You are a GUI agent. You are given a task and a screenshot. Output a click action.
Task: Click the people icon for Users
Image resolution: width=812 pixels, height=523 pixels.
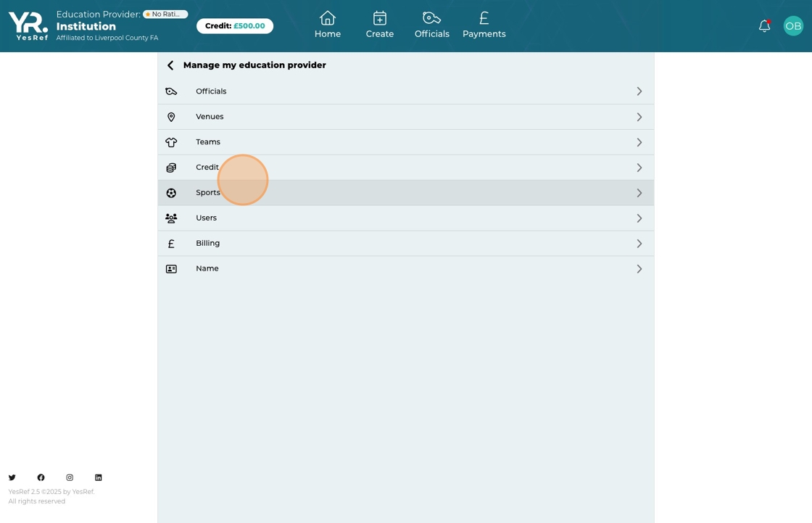pyautogui.click(x=171, y=218)
